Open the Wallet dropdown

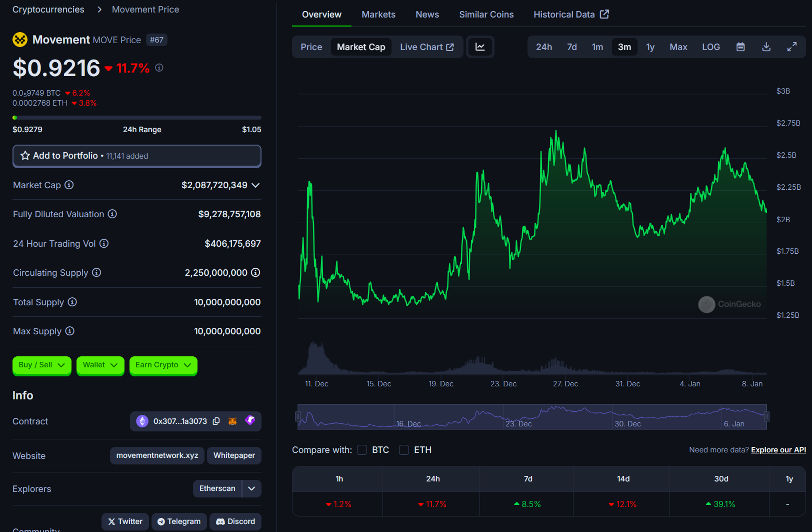pyautogui.click(x=100, y=365)
